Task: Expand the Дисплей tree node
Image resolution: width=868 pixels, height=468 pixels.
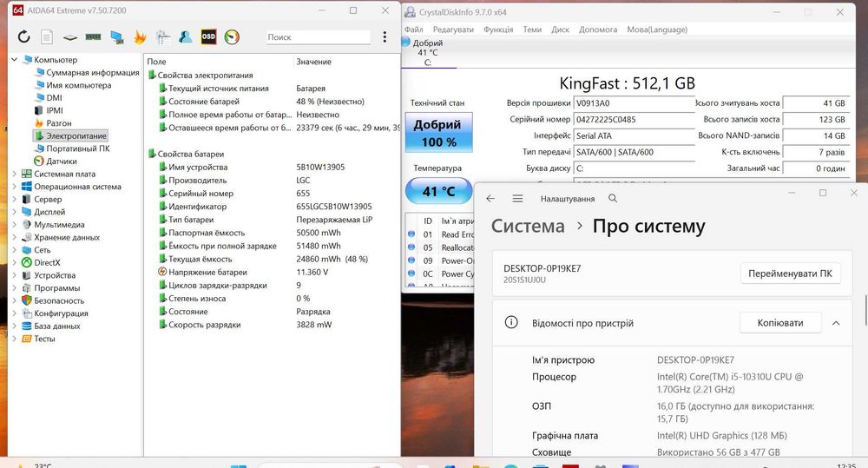Action: click(x=15, y=212)
